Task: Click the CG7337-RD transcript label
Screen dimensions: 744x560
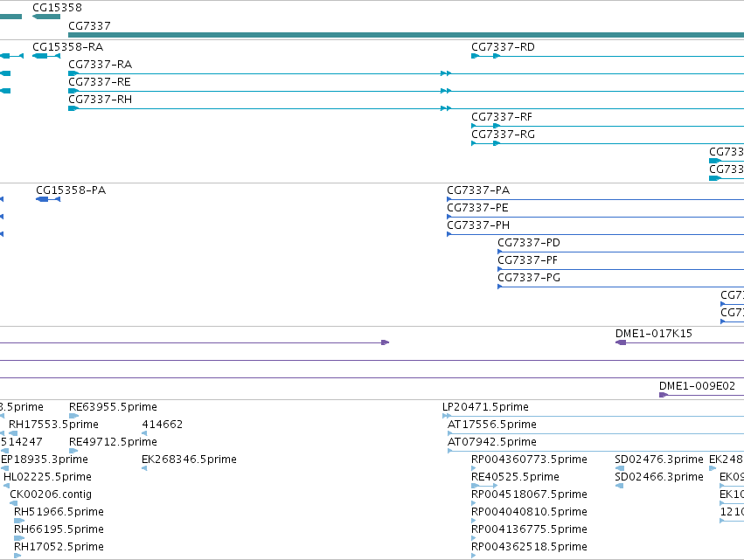Action: click(x=503, y=47)
